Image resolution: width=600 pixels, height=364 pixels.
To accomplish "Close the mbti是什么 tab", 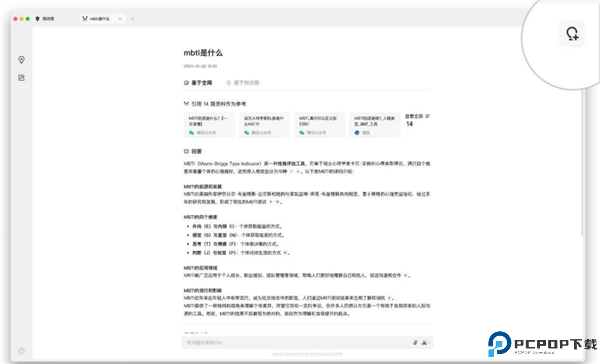I will [x=120, y=18].
